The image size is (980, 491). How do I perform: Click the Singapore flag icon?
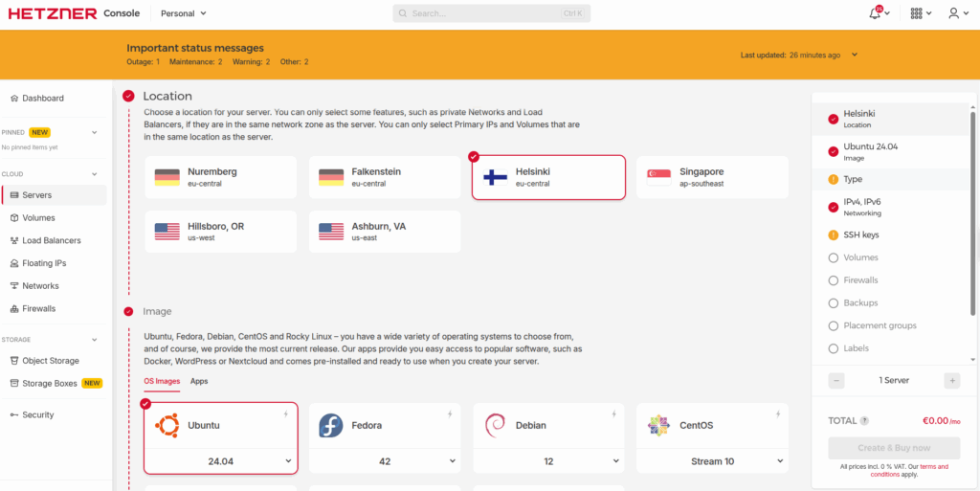click(658, 177)
